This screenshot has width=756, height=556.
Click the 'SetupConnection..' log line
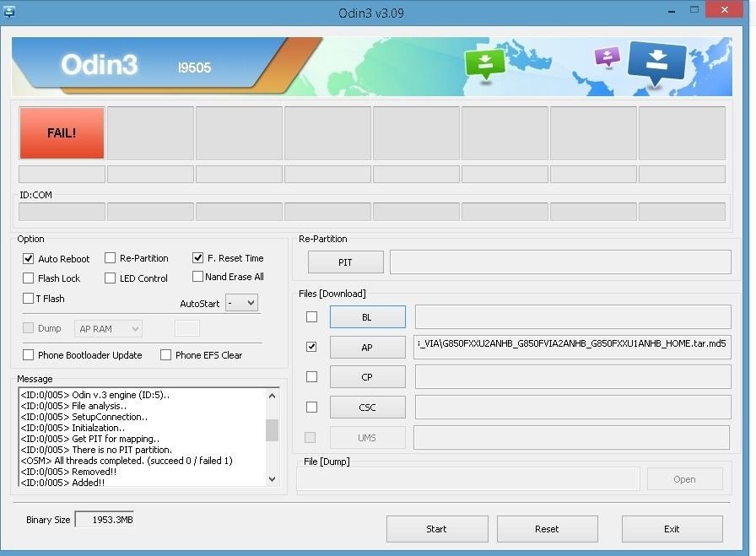tap(84, 417)
